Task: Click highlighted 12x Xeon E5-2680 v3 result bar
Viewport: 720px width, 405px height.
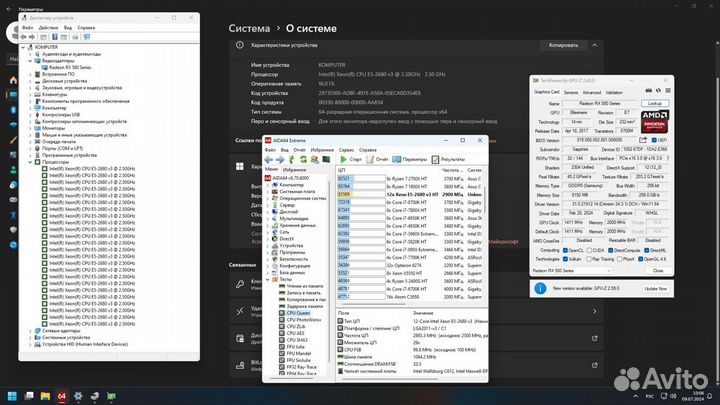Action: click(361, 195)
